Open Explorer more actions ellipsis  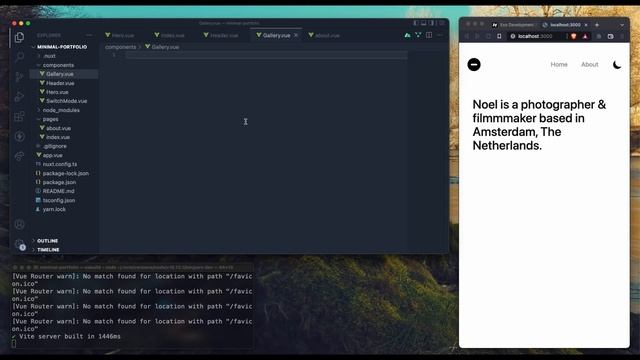(x=89, y=36)
